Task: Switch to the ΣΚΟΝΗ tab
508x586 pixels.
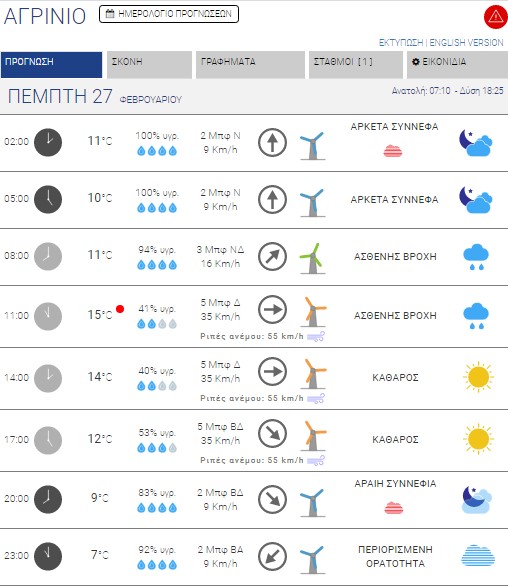Action: [x=149, y=65]
